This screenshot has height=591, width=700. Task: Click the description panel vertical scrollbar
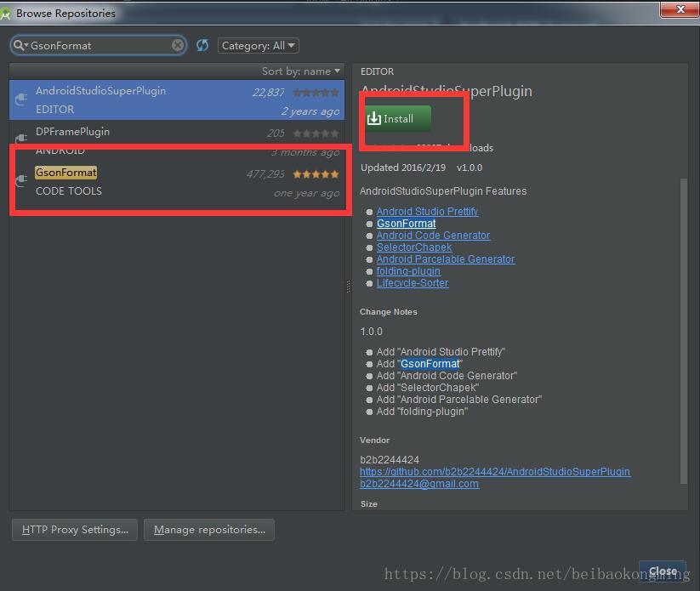pyautogui.click(x=684, y=330)
